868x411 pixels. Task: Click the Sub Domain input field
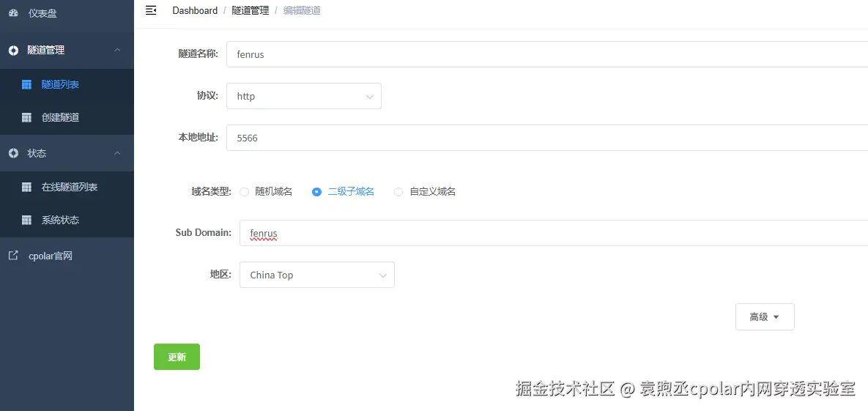pos(554,233)
